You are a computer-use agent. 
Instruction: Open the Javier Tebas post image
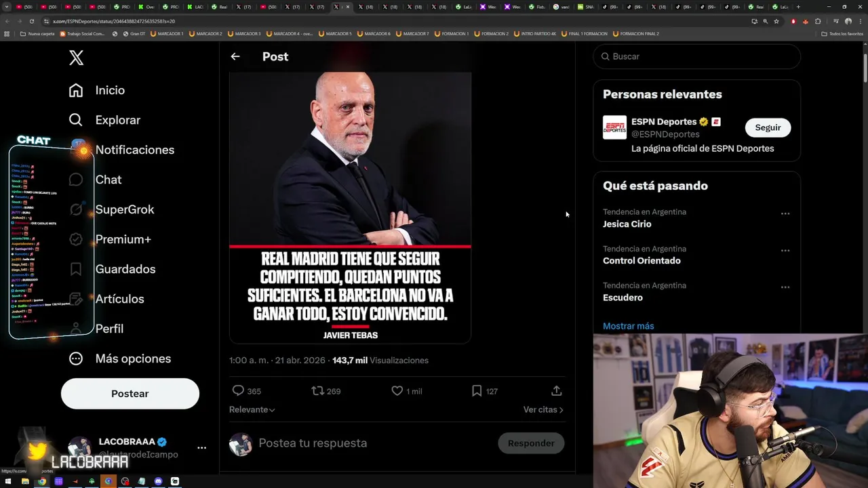coord(350,207)
